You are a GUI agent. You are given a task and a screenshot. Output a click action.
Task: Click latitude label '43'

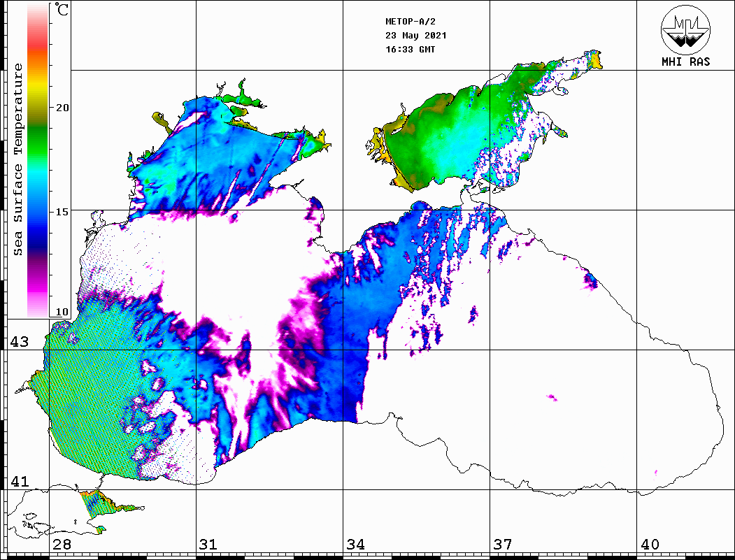[x=20, y=342]
